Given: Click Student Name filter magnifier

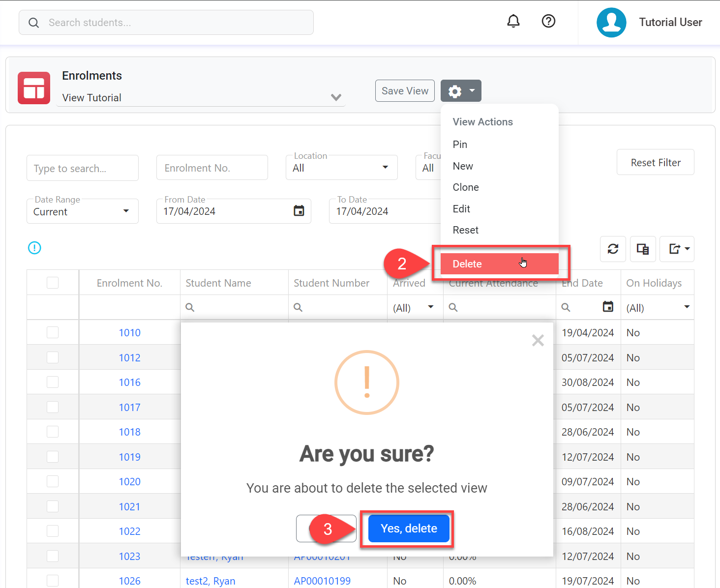Looking at the screenshot, I should click(190, 307).
